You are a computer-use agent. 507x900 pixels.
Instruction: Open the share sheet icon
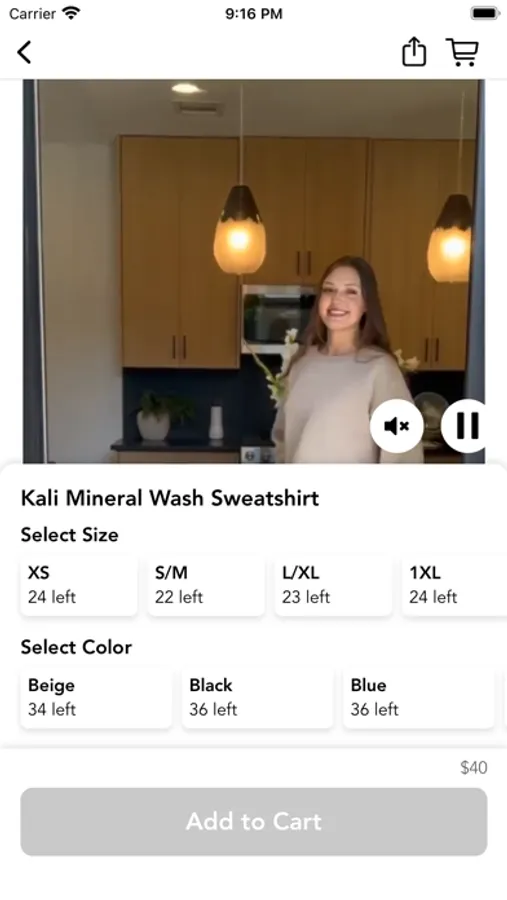click(413, 52)
